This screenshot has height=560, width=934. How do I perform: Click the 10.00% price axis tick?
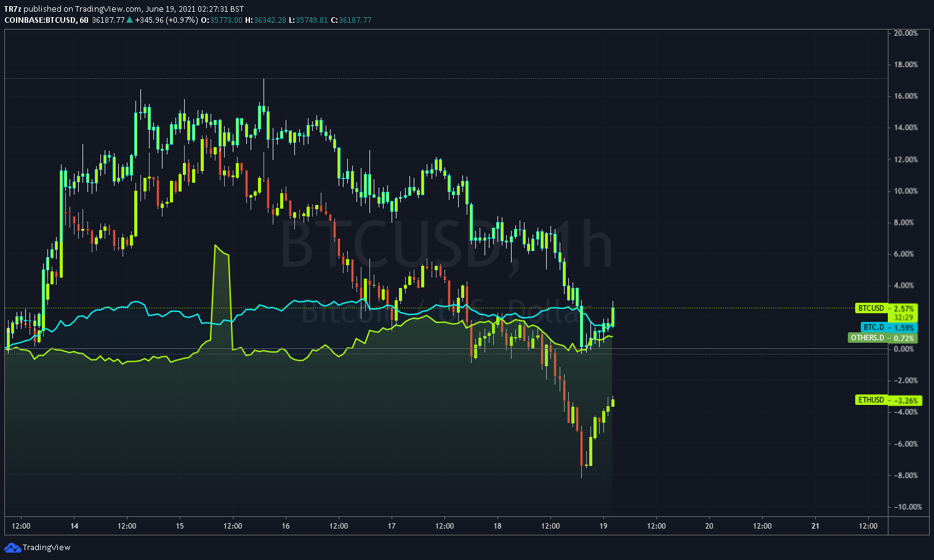[906, 191]
